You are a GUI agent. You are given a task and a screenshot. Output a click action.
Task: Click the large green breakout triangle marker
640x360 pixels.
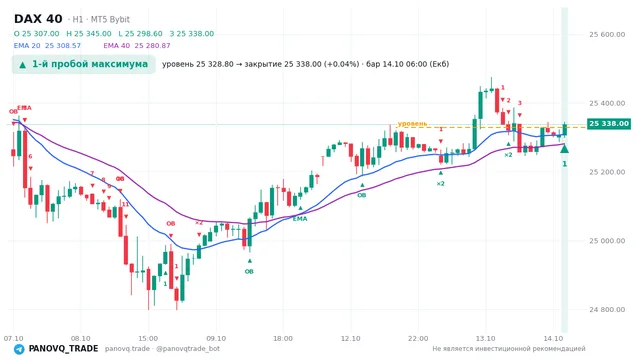coord(564,149)
